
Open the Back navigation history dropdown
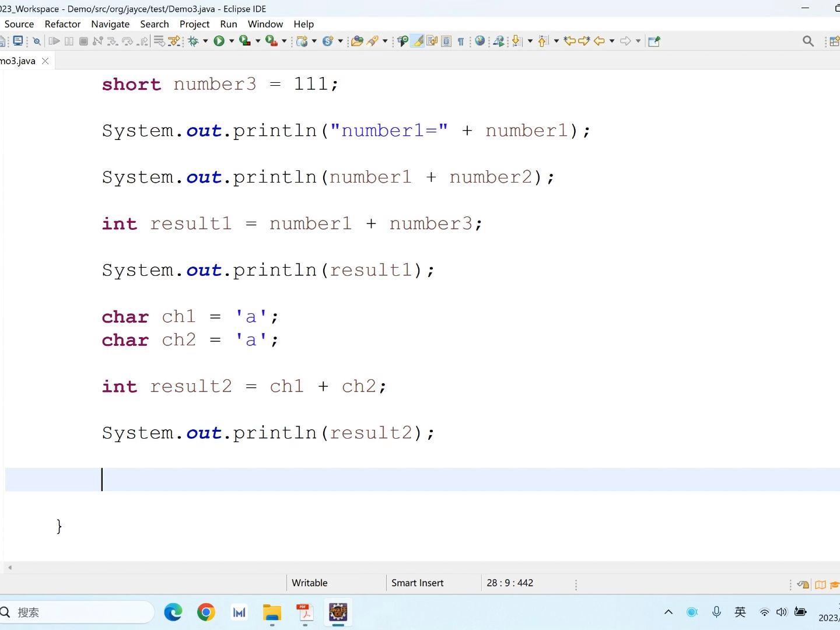(x=612, y=41)
